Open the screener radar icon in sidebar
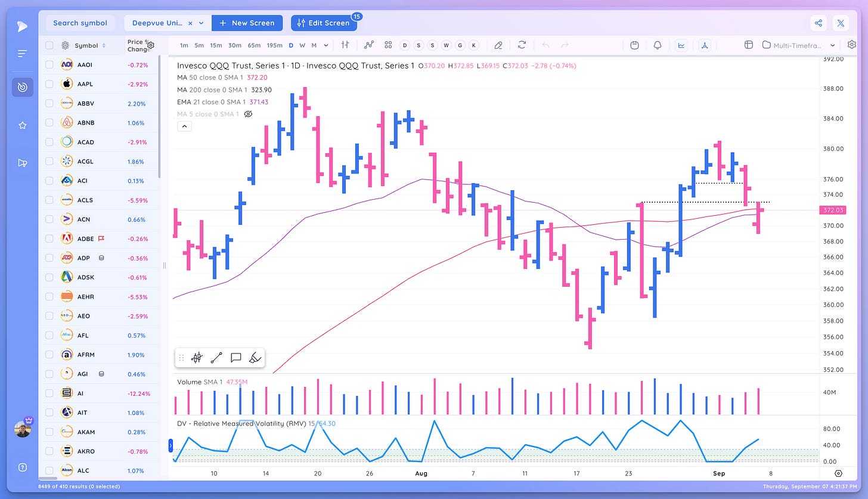The image size is (868, 499). 22,87
